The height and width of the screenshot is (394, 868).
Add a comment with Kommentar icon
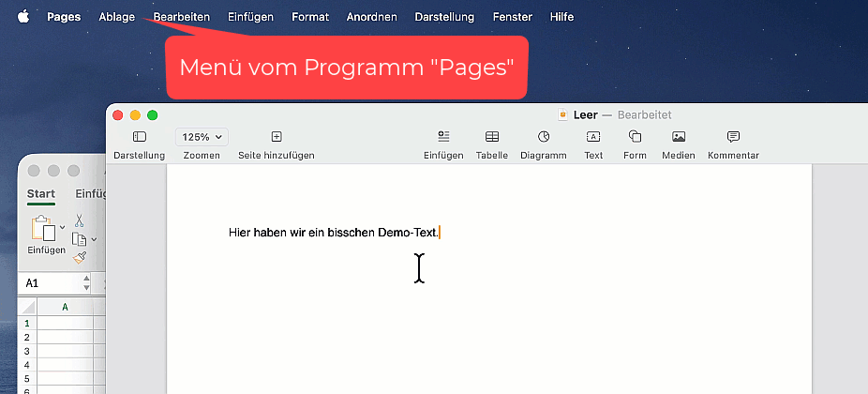(x=733, y=136)
